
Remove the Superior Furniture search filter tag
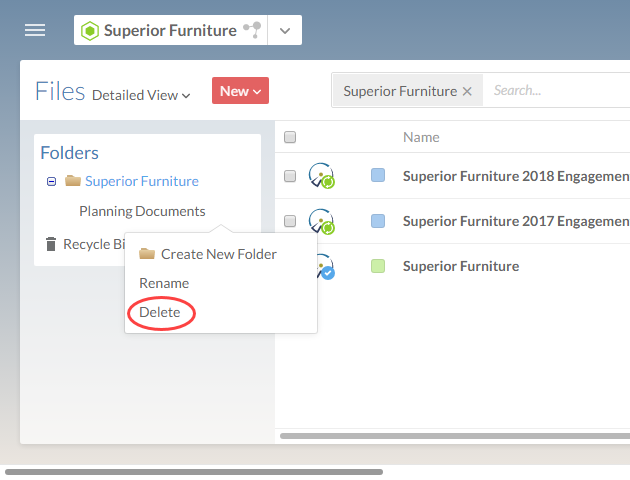point(466,91)
